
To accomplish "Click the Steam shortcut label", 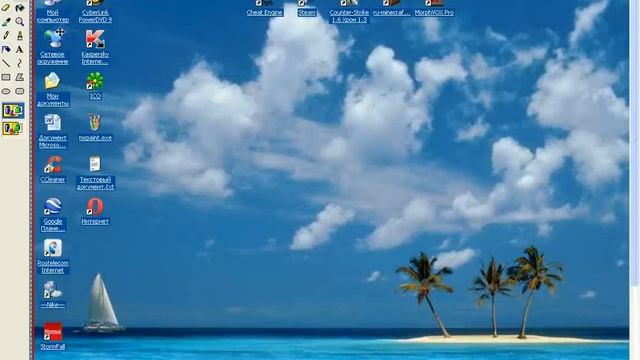I will coord(307,13).
